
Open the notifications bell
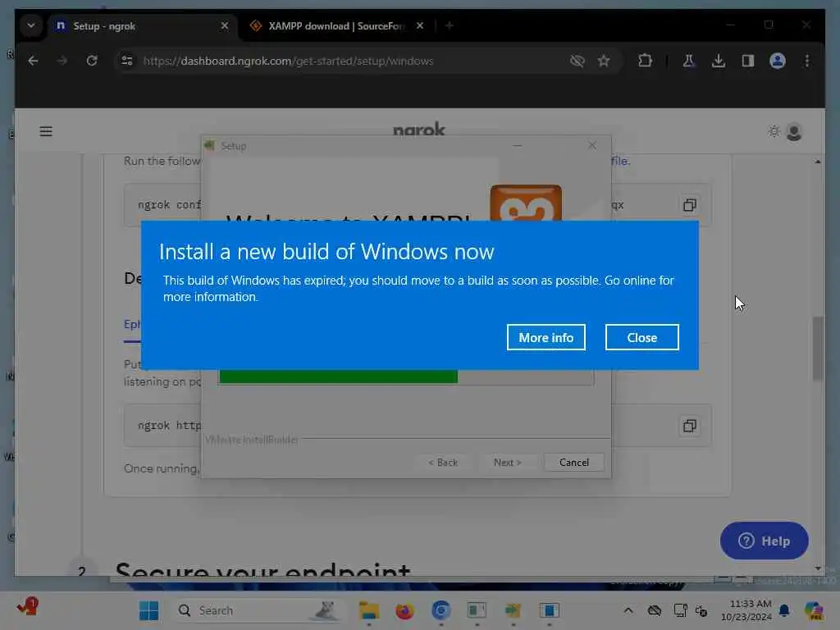784,610
